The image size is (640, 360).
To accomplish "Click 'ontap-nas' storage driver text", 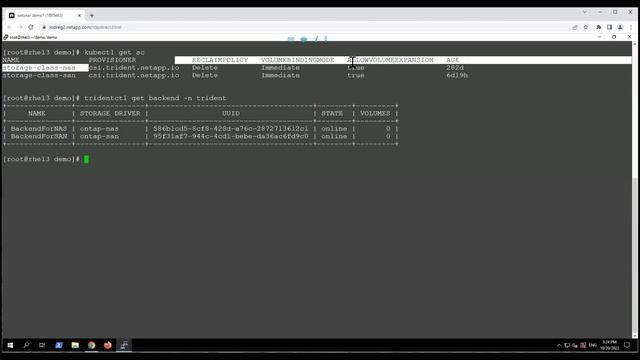I will (x=99, y=129).
